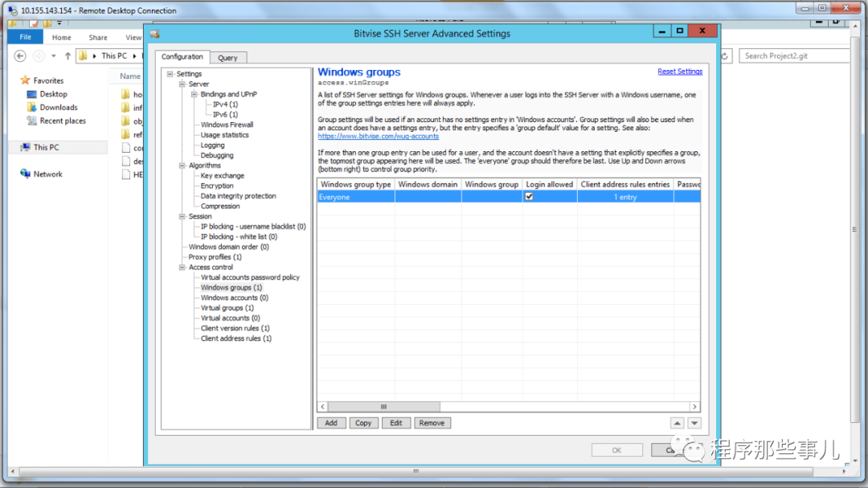Open the File menu in Explorer
868x488 pixels.
click(26, 37)
